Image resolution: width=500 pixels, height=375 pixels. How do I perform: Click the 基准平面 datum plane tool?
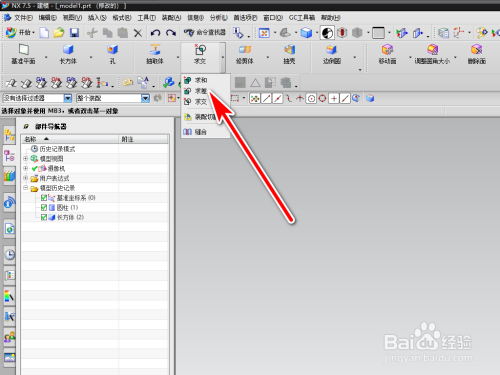(23, 54)
